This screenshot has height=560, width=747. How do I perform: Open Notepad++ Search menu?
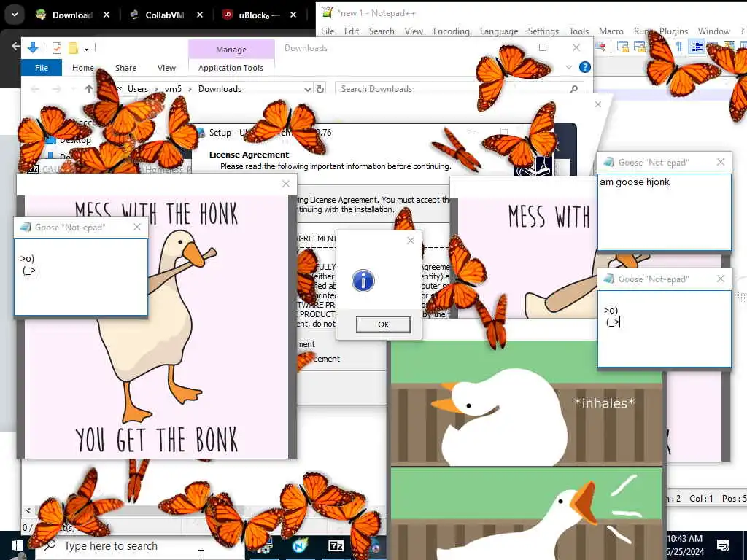382,31
